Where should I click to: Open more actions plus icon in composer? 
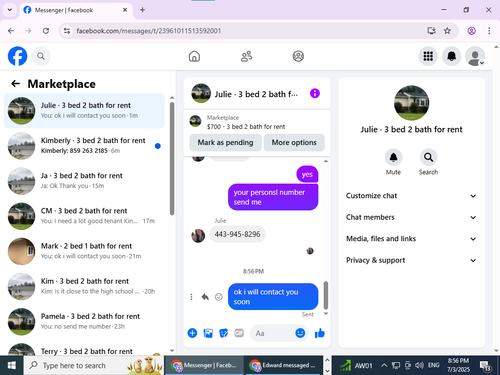point(192,333)
